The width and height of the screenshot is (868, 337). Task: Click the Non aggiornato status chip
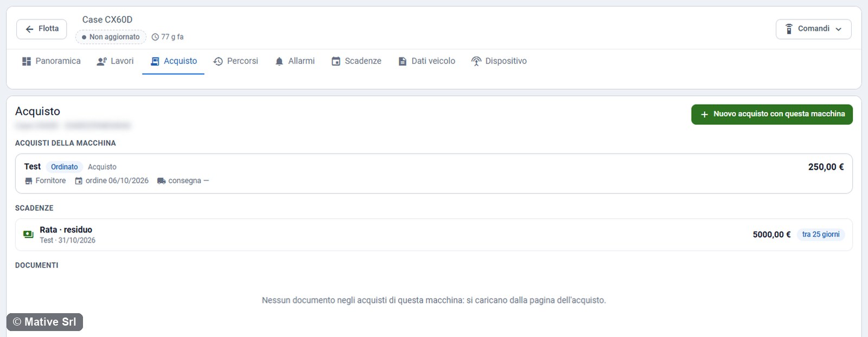pos(111,37)
